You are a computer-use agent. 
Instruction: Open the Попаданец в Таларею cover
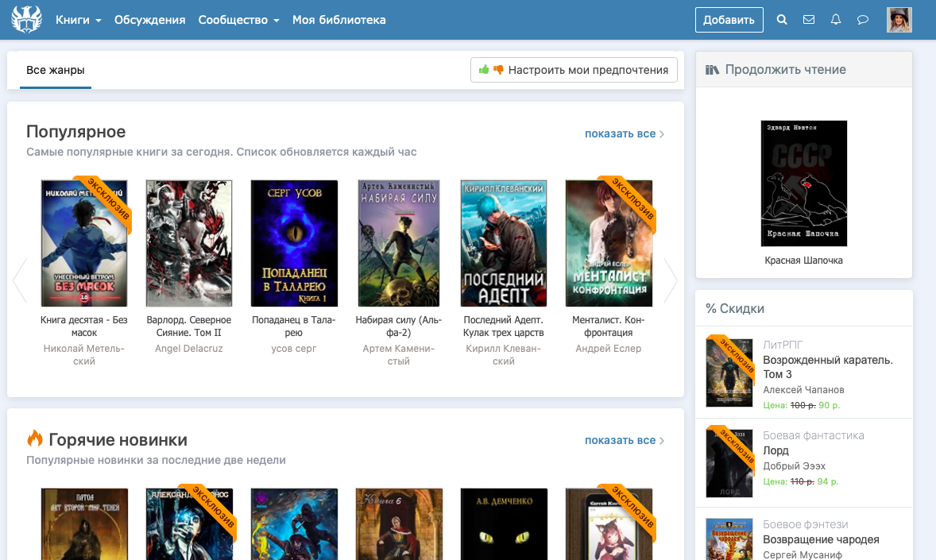coord(294,243)
